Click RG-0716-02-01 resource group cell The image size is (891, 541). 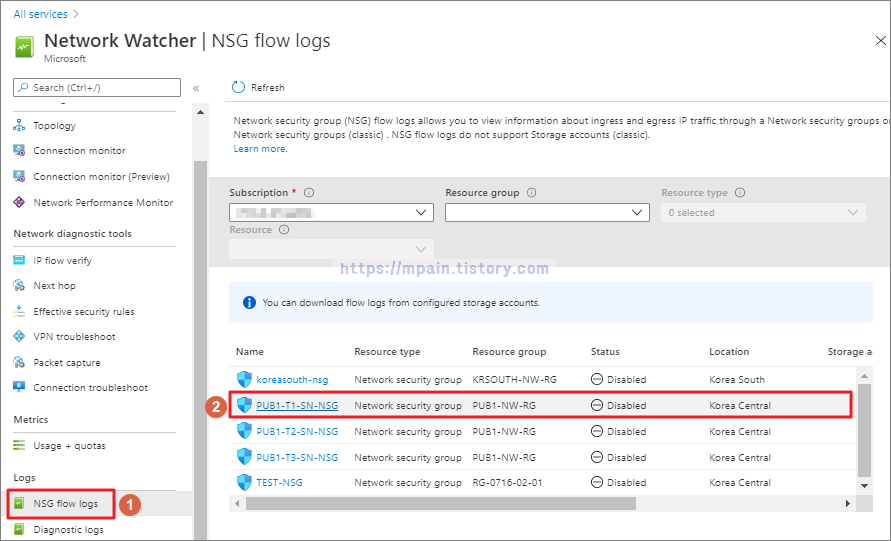(x=507, y=482)
